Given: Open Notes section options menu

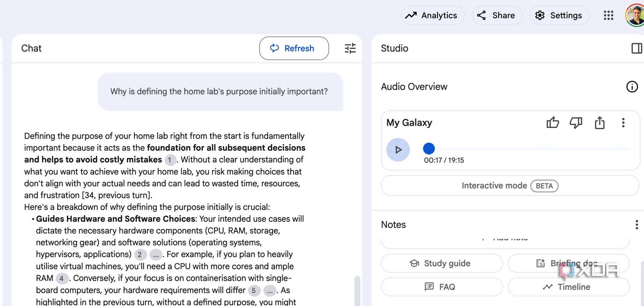Looking at the screenshot, I should [637, 224].
